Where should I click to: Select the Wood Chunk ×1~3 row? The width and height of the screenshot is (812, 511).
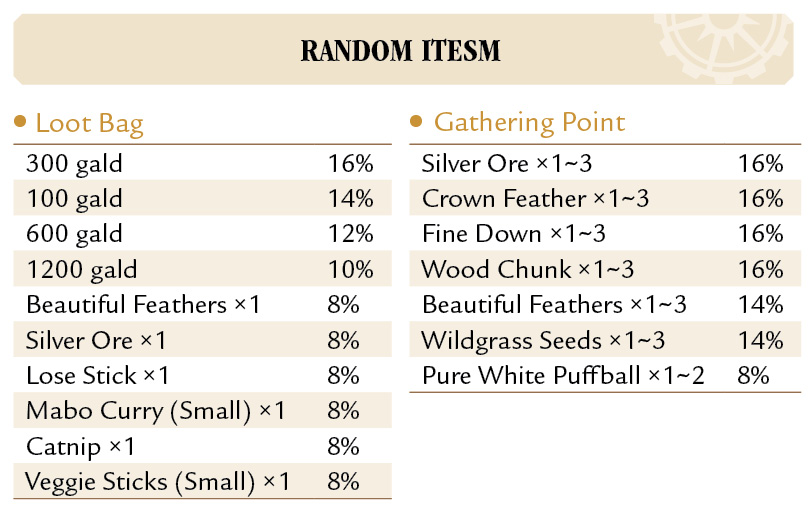tap(605, 269)
